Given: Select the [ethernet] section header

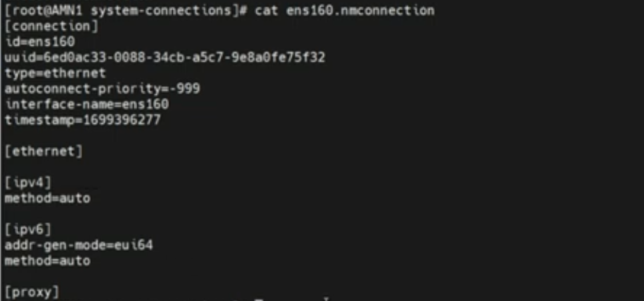Looking at the screenshot, I should coord(43,151).
